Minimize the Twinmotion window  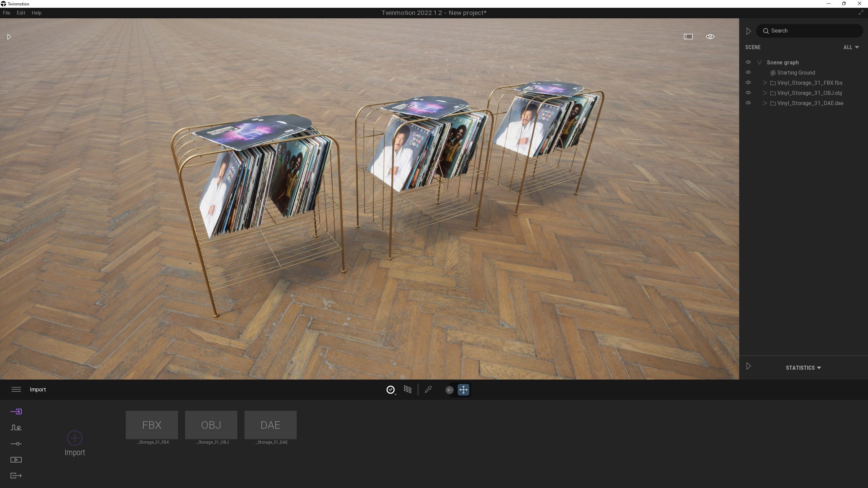829,4
